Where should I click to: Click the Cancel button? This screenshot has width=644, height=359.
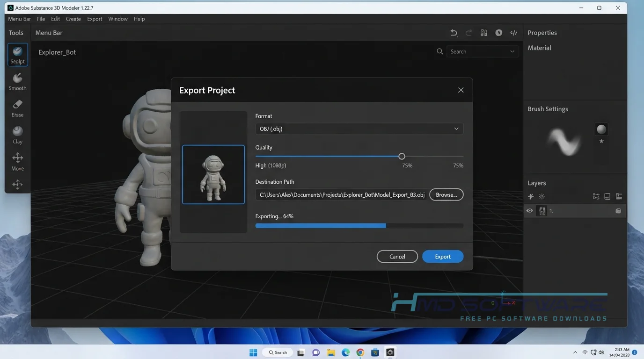397,257
